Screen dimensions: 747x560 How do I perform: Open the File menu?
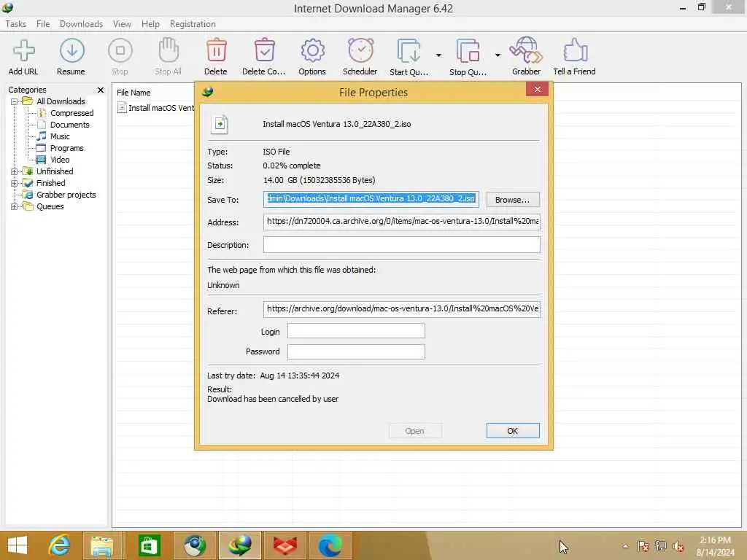coord(43,24)
